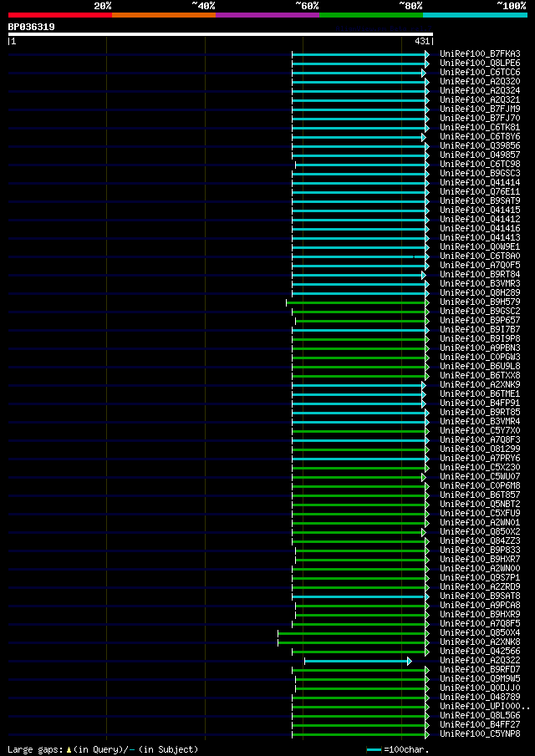
Task: Select the UniRef100_B9RT84 label
Action: 480,274
